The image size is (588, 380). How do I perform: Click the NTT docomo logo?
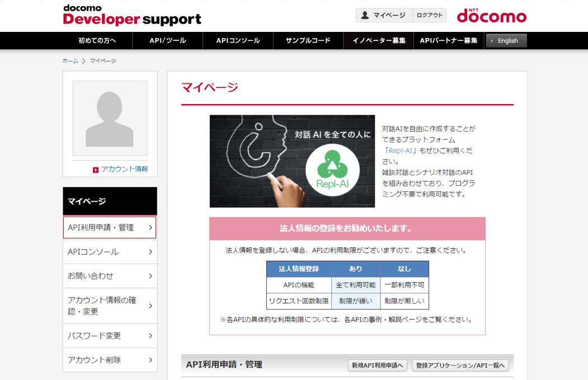[492, 15]
